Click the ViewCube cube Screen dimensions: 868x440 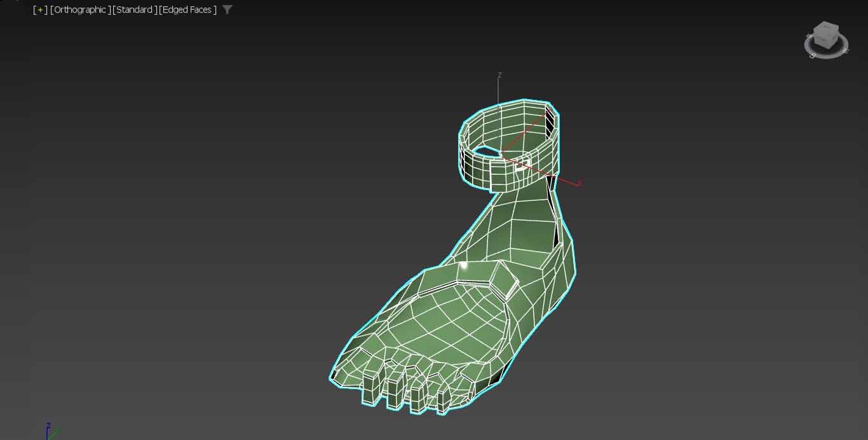tap(825, 34)
